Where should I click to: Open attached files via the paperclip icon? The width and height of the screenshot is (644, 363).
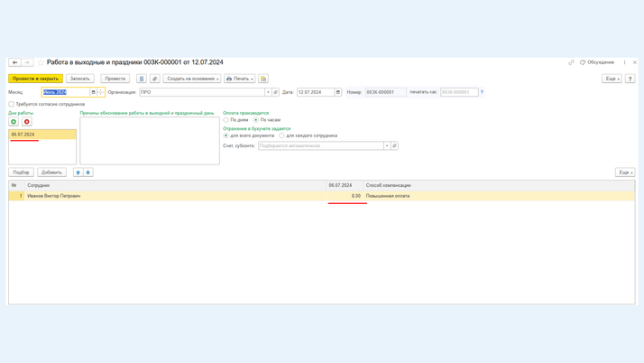[x=154, y=79]
